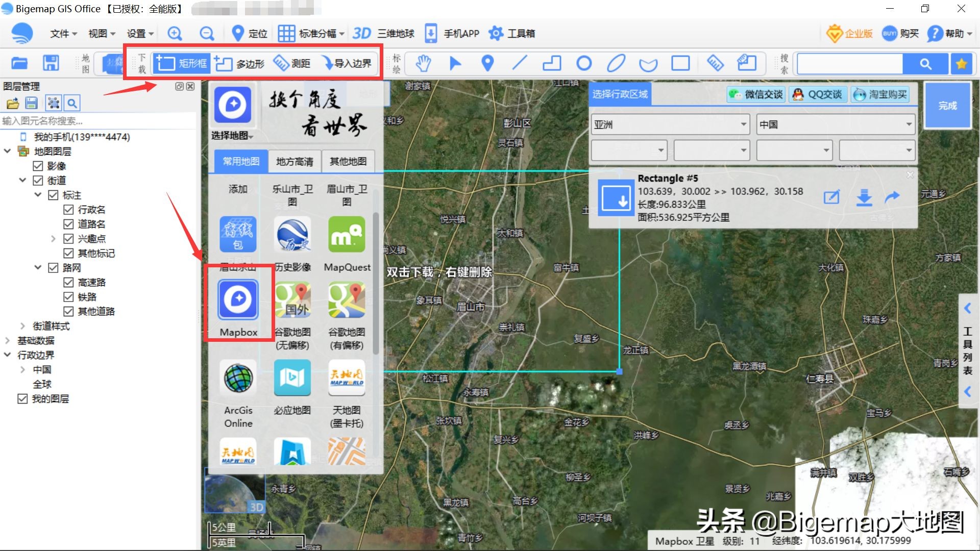This screenshot has height=551, width=980.
Task: Choose the 谷歌地图(无偏移) map source
Action: [292, 316]
